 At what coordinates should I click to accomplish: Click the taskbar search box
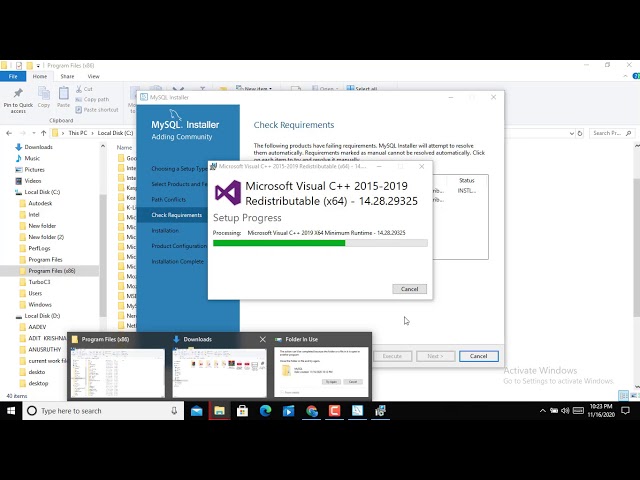(103, 411)
